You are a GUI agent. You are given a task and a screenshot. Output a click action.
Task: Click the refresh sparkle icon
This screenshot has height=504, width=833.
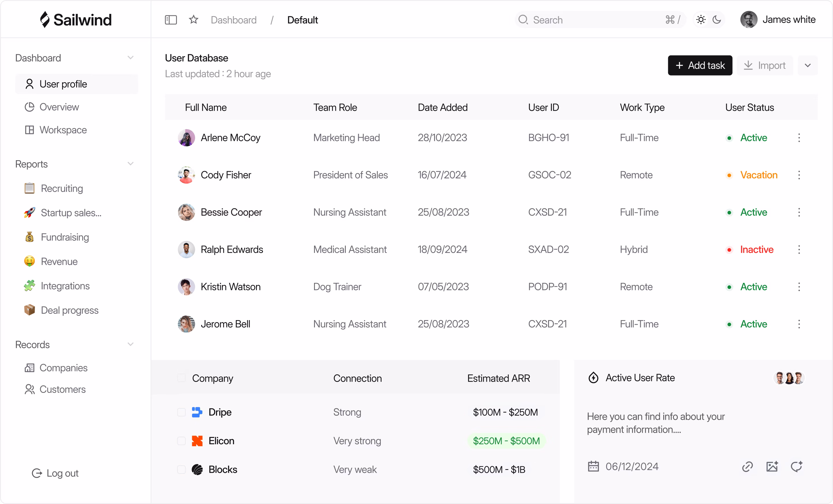(797, 466)
